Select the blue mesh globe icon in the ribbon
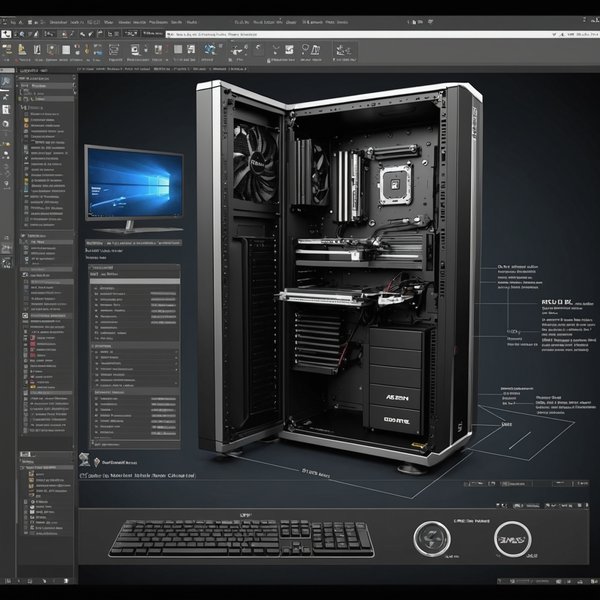Image resolution: width=600 pixels, height=600 pixels. click(209, 49)
